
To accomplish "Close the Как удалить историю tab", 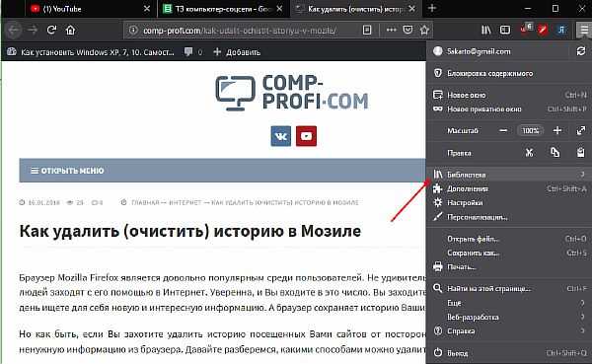I will (x=412, y=9).
